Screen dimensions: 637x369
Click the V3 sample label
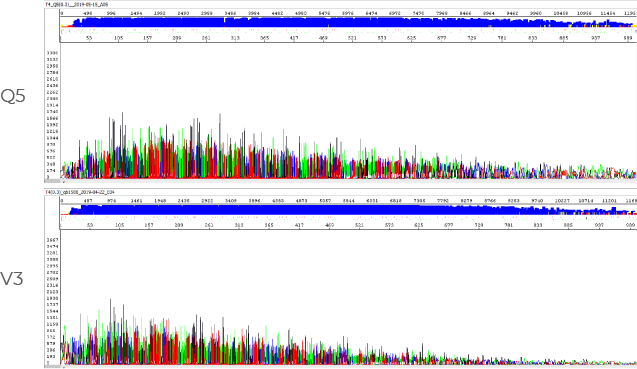click(12, 279)
